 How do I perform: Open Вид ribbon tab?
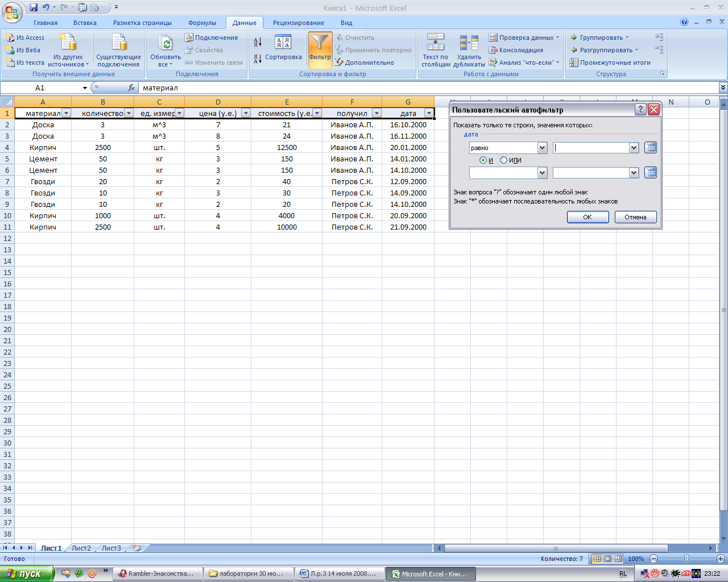[x=346, y=23]
